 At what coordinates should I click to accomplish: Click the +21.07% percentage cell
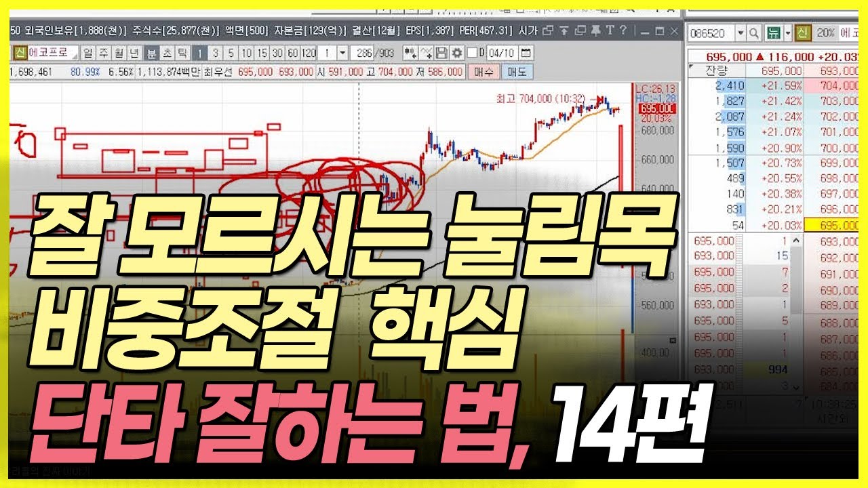(774, 132)
